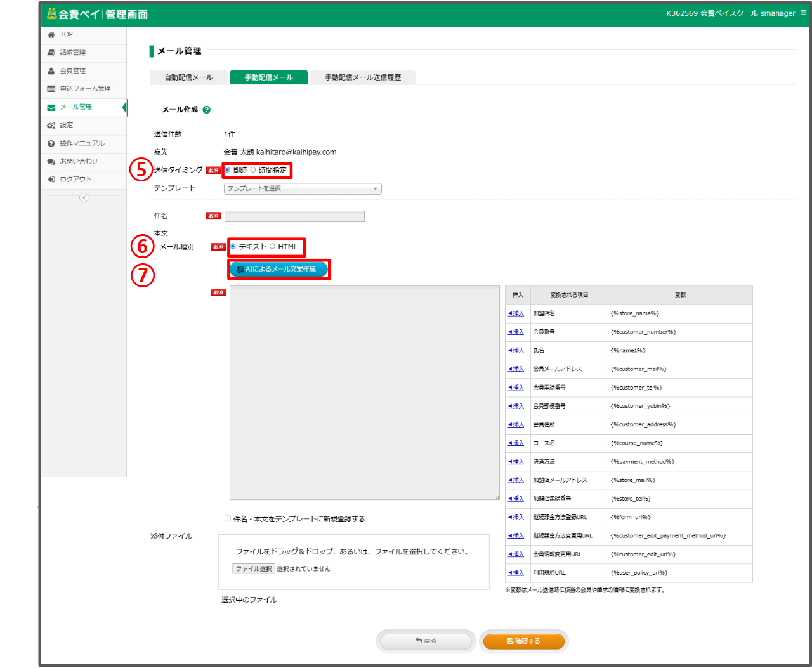Screen dimensions: 812x668
Task: Click the ファイル選択 file chooser button
Action: [253, 569]
